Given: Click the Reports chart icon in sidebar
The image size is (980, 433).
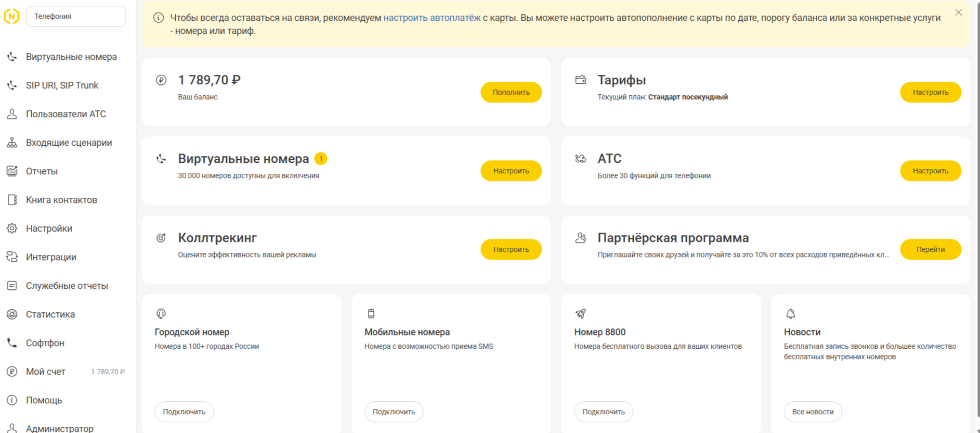Looking at the screenshot, I should 12,171.
